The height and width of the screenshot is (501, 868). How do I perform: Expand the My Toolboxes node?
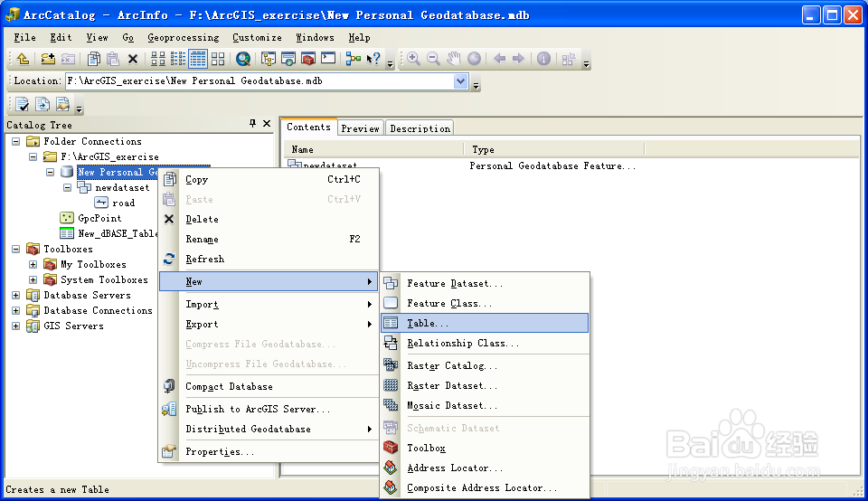[33, 265]
